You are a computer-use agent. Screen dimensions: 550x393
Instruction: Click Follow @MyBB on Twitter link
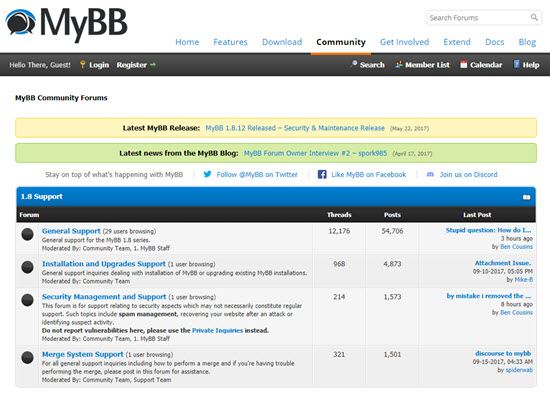(x=257, y=174)
